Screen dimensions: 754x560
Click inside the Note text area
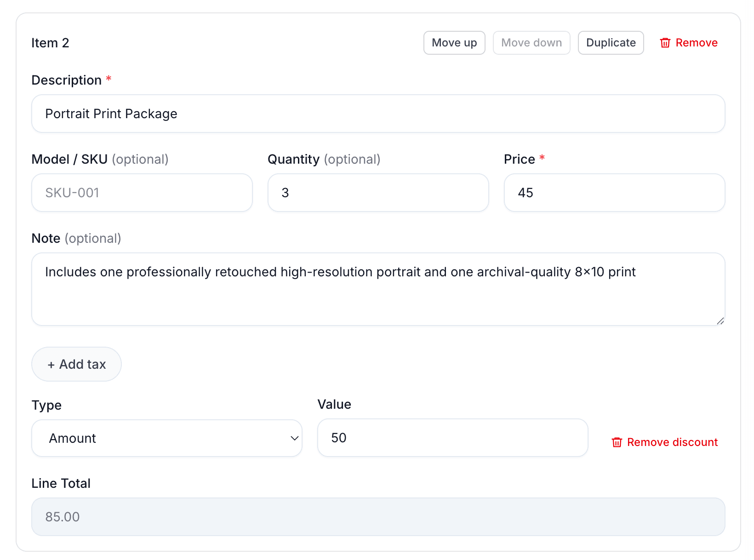click(x=378, y=294)
